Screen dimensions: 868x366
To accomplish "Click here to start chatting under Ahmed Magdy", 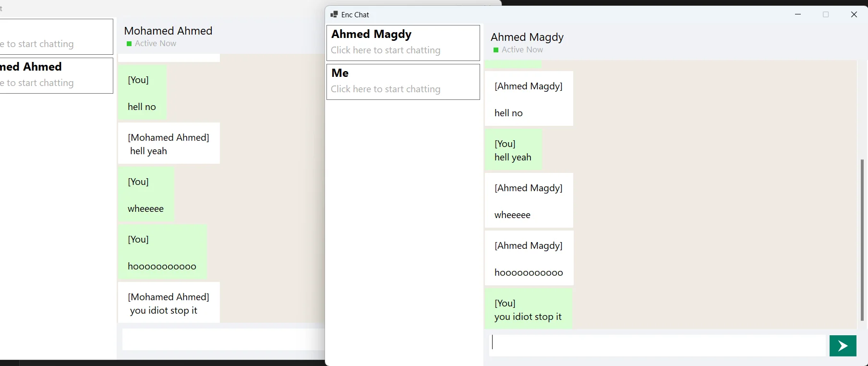I will tap(385, 50).
